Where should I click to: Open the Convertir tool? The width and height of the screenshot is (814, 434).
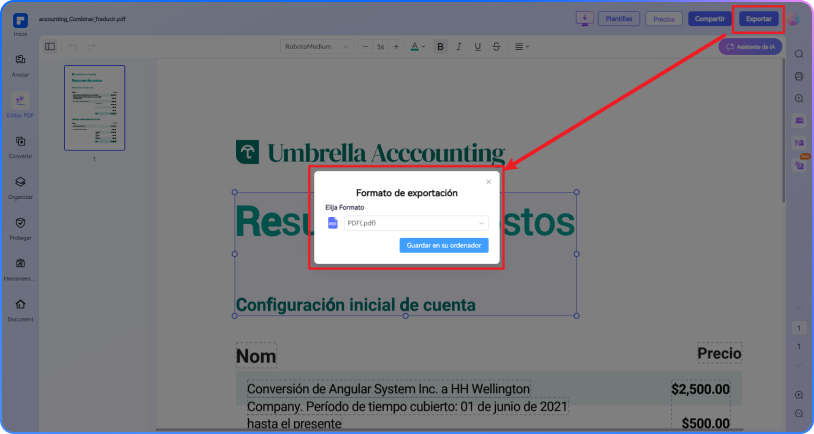pyautogui.click(x=20, y=147)
